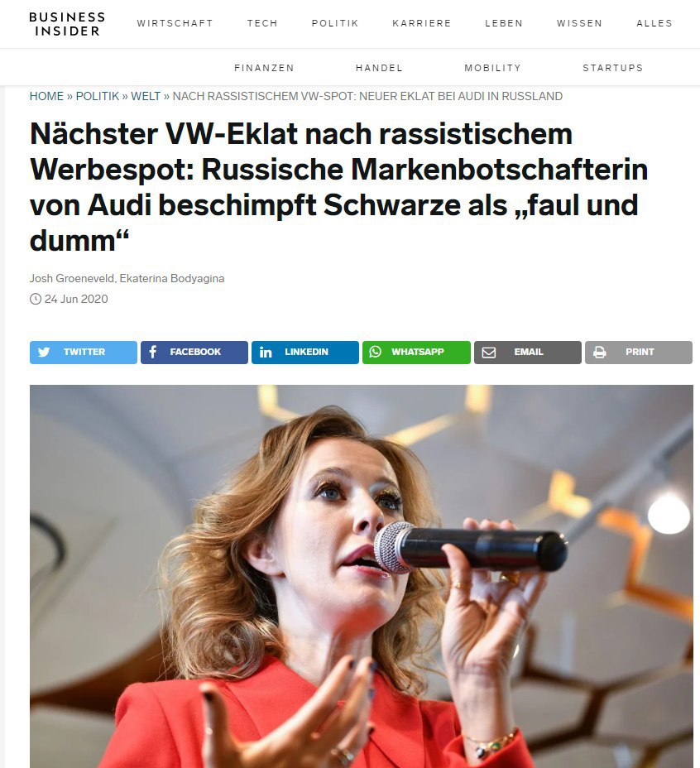Viewport: 700px width, 768px height.
Task: Open the Business Insider logo homepage
Action: point(67,24)
